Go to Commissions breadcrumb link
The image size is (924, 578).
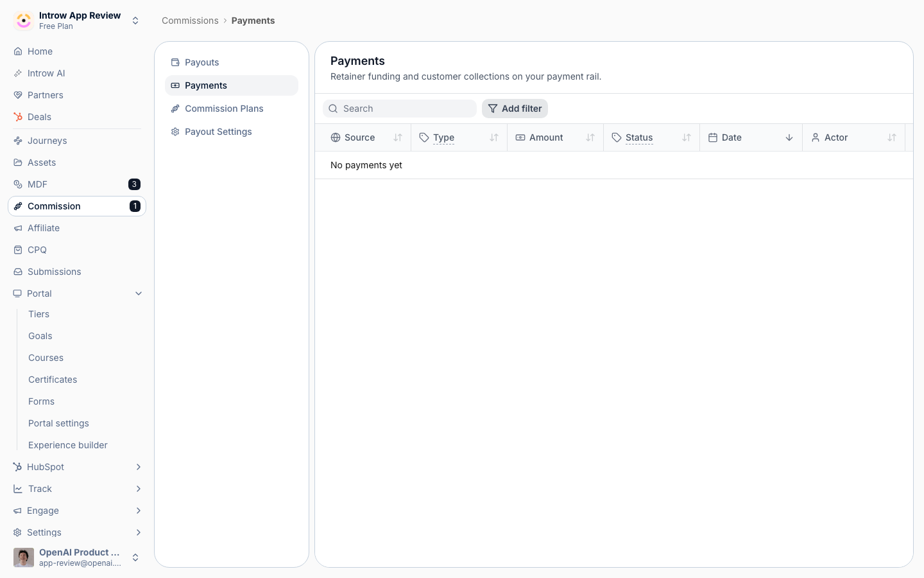pyautogui.click(x=190, y=21)
